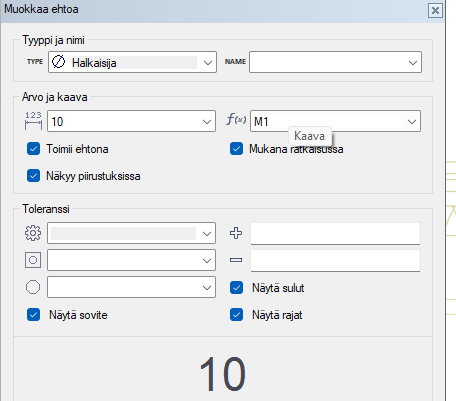This screenshot has width=456, height=401.
Task: Close the Muokkaa ehtoa dialog
Action: click(435, 11)
